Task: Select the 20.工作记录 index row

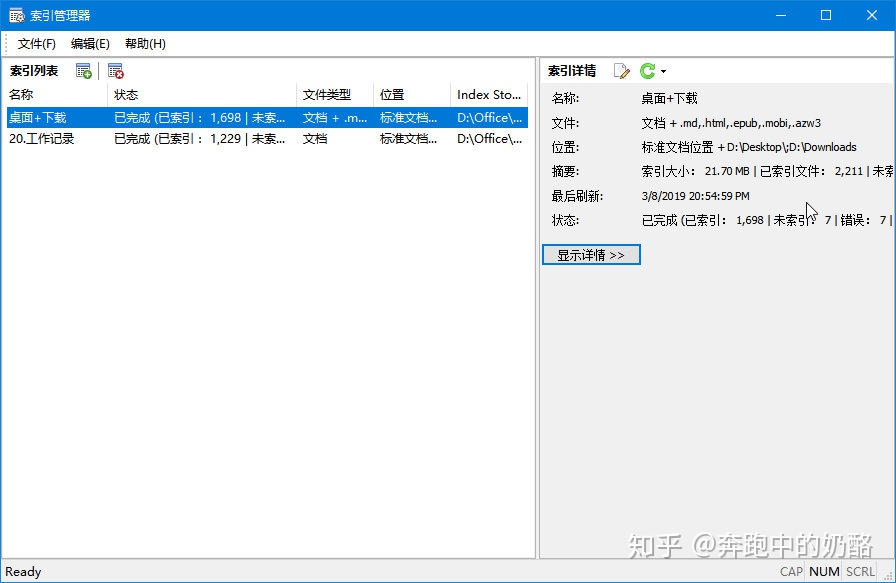Action: tap(267, 139)
